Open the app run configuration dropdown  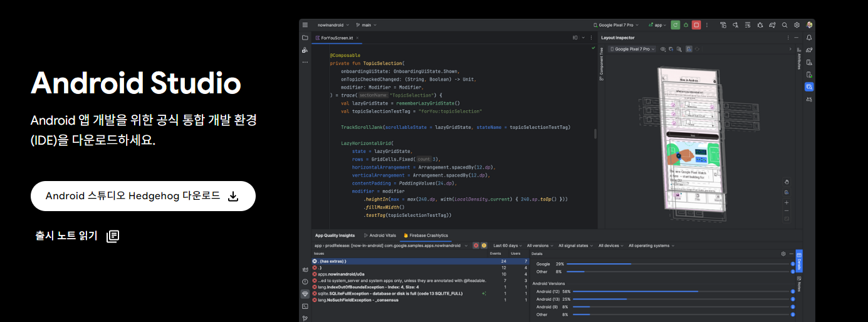point(657,25)
